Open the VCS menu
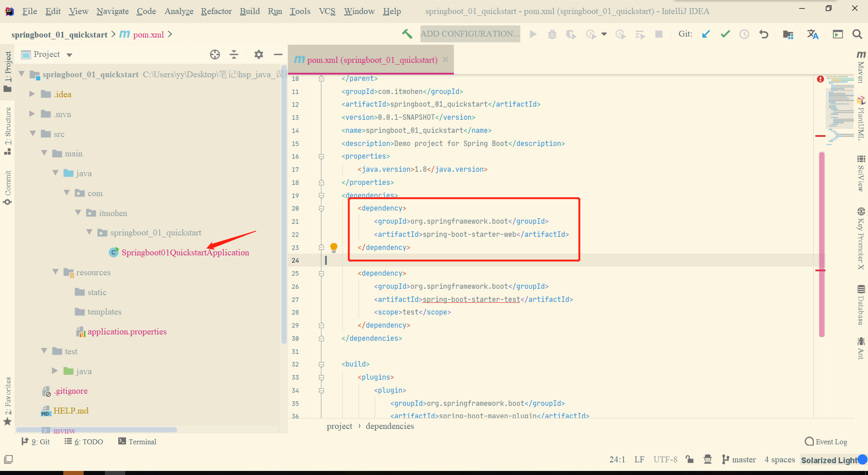Viewport: 868px width, 475px height. [327, 11]
